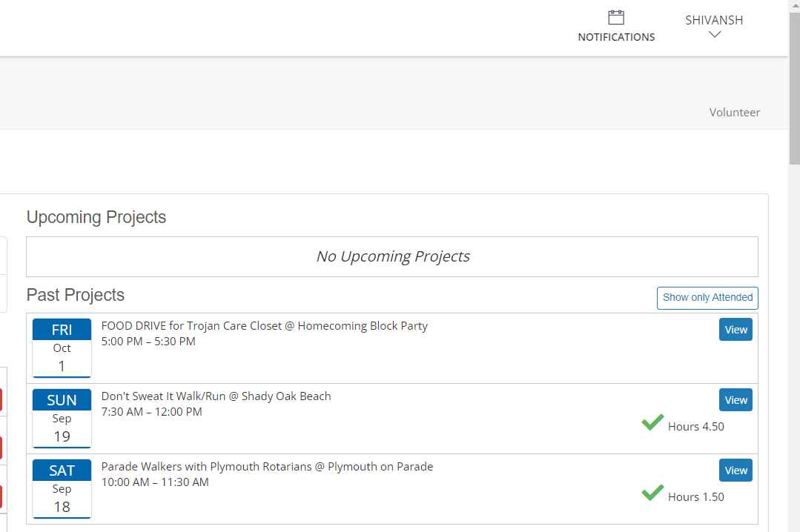Select the SUN Sep 19 date badge

(62, 418)
